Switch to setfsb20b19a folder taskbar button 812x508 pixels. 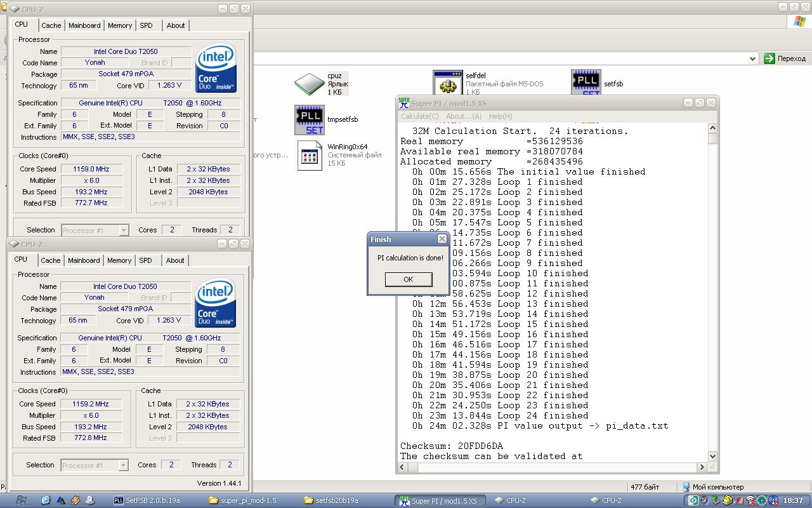pos(346,500)
